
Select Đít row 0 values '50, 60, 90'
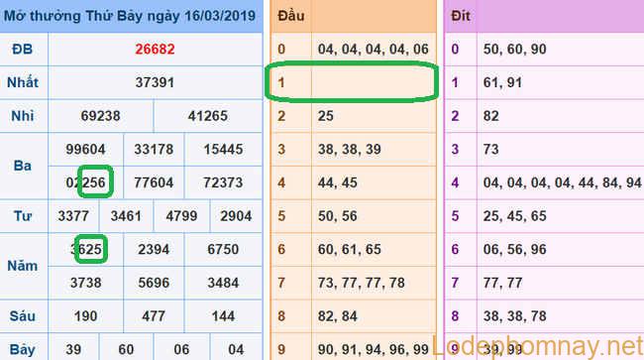tap(514, 50)
